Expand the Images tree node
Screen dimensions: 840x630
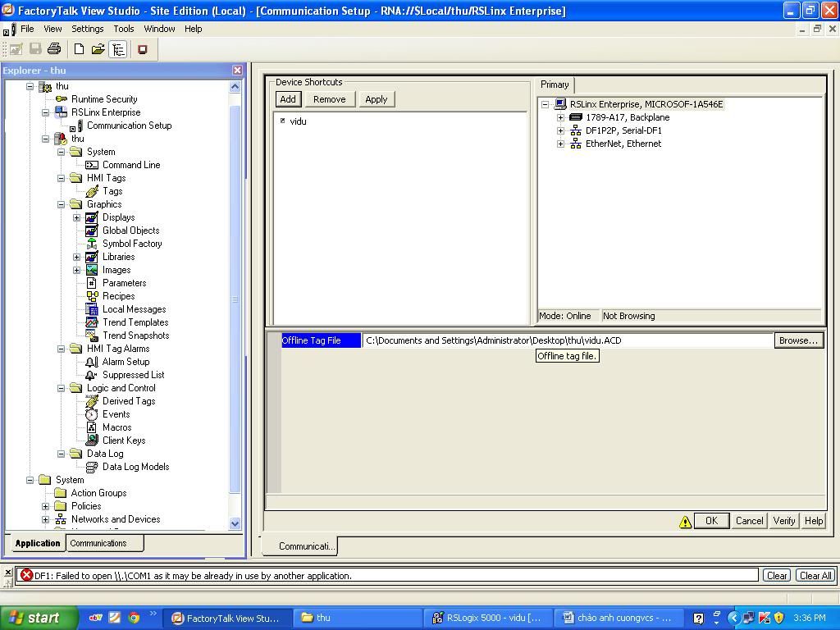76,270
